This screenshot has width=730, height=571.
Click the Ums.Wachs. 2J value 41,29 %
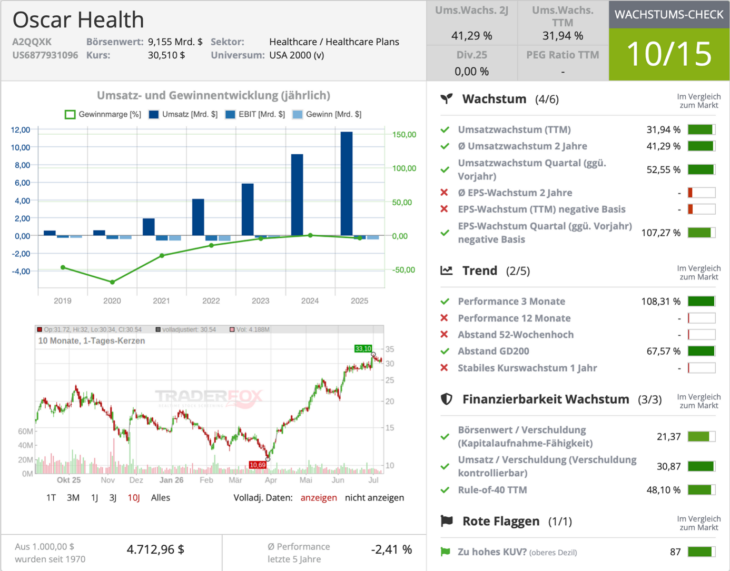(x=472, y=35)
